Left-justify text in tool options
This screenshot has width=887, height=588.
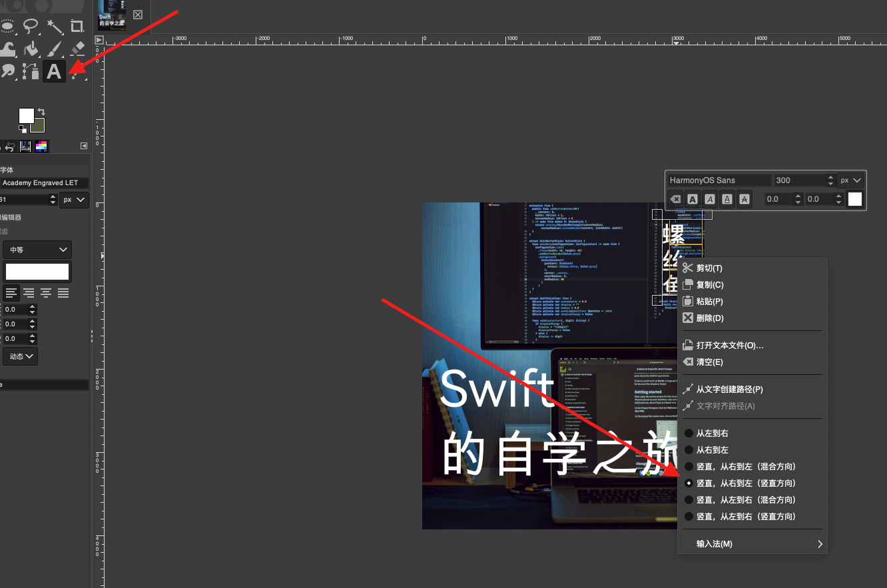(x=11, y=292)
